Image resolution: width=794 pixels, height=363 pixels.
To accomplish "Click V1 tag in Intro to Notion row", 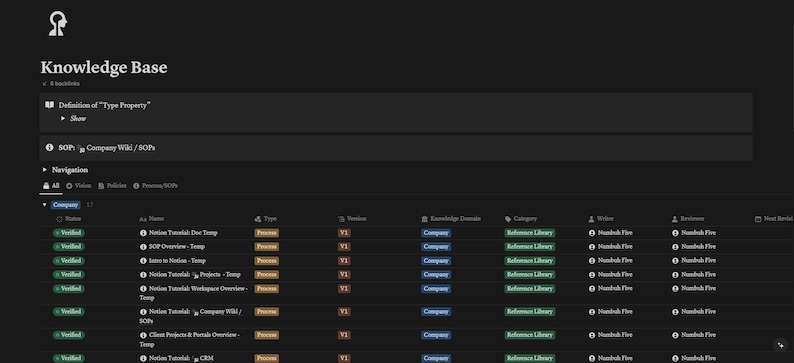I will pos(344,261).
